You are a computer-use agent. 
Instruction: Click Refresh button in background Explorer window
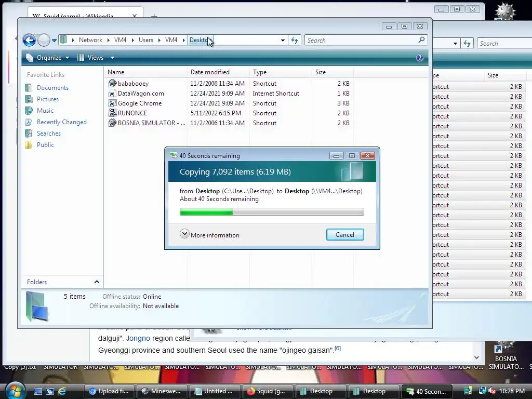tap(467, 44)
